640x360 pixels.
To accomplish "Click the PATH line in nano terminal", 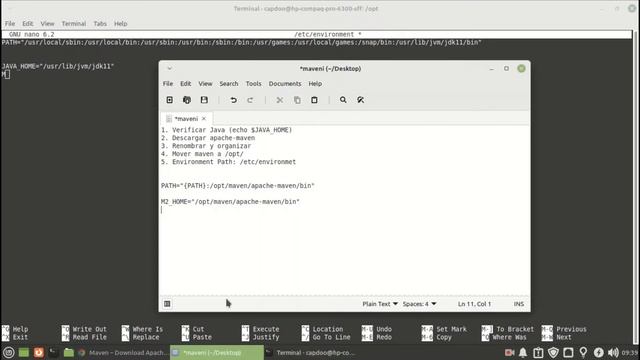I will pos(242,42).
